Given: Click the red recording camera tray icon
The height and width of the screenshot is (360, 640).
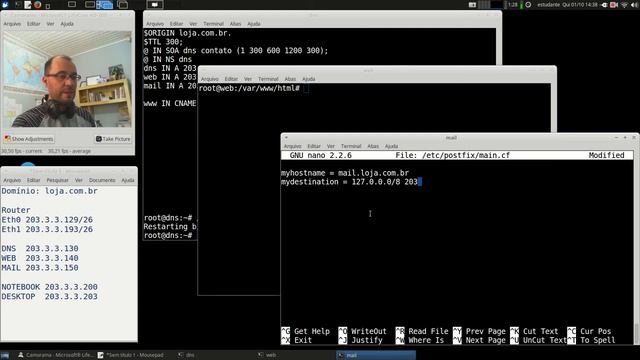Looking at the screenshot, I should click(x=613, y=5).
